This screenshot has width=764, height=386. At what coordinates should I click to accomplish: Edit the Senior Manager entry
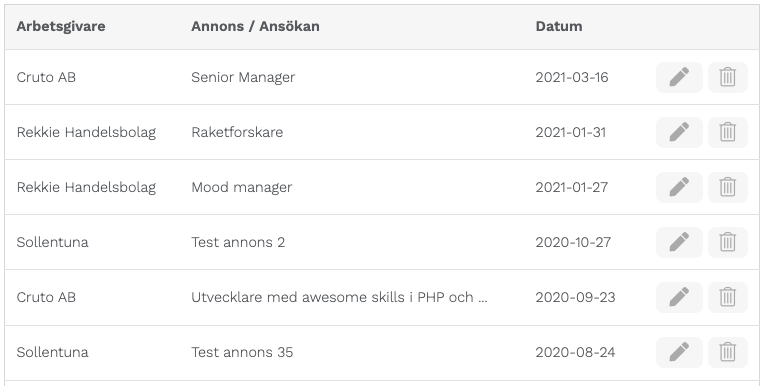tap(679, 77)
